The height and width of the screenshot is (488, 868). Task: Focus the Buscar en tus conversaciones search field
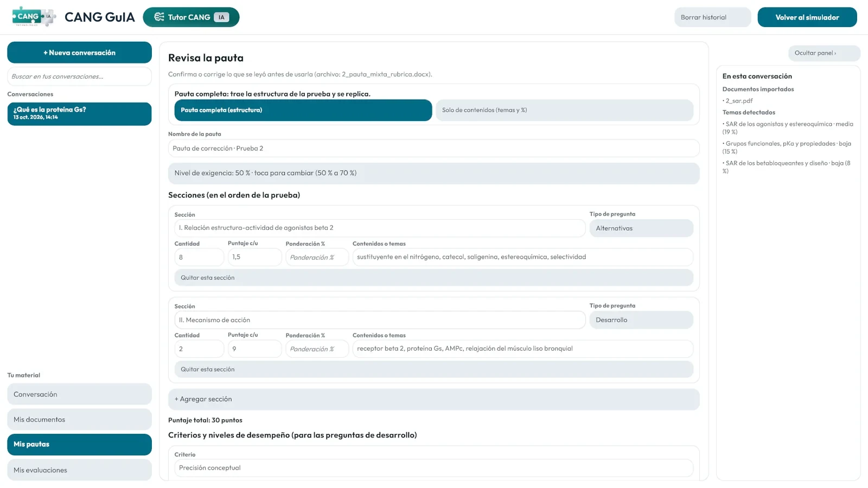79,76
